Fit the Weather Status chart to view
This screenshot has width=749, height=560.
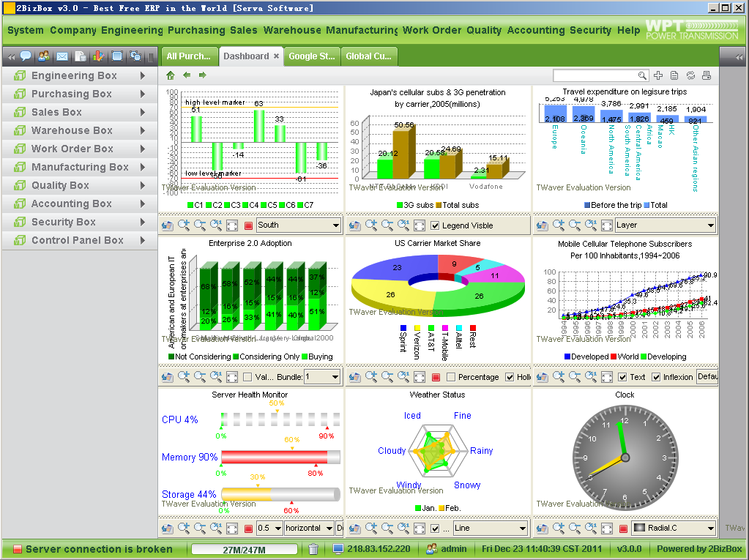tap(420, 529)
